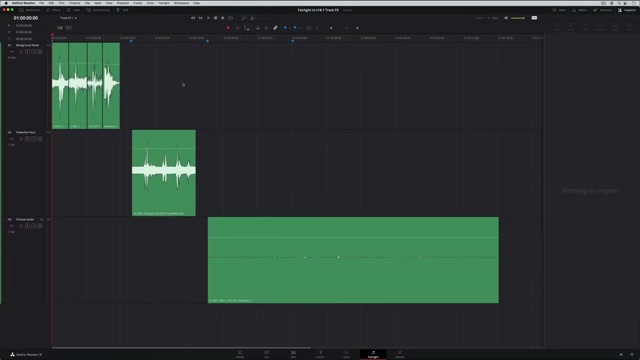Select the long Podcast Audio clip
640x360 pixels.
[353, 260]
